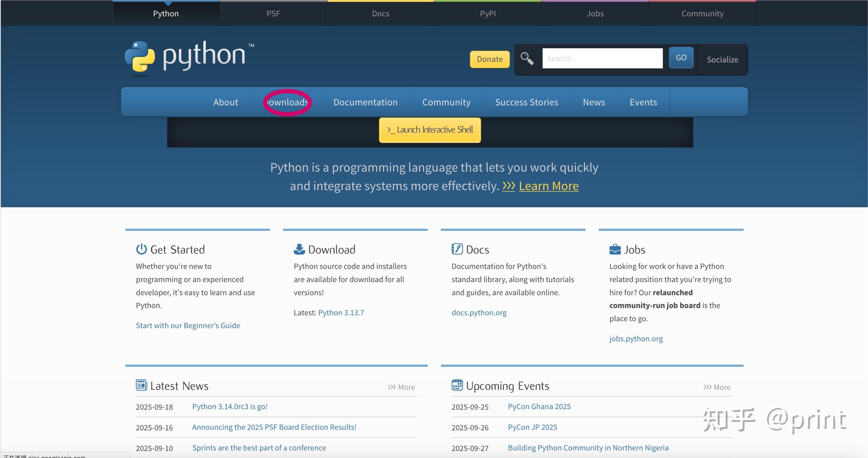
Task: Click inside the Search input field
Action: coord(603,58)
